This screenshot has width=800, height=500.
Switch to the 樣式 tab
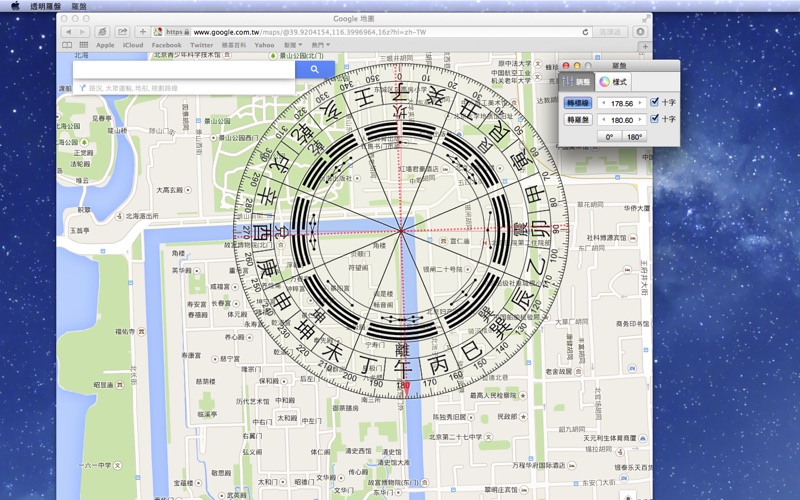pyautogui.click(x=614, y=81)
